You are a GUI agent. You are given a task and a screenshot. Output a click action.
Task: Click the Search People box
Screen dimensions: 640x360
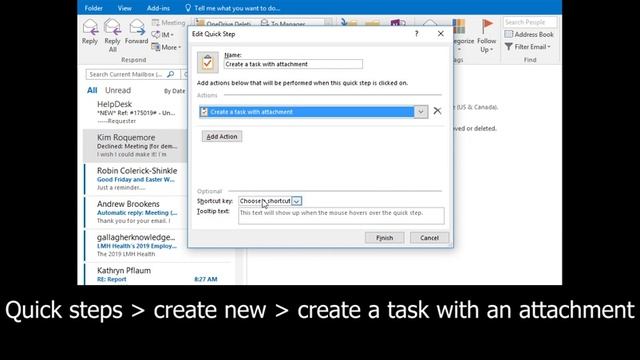(x=530, y=22)
